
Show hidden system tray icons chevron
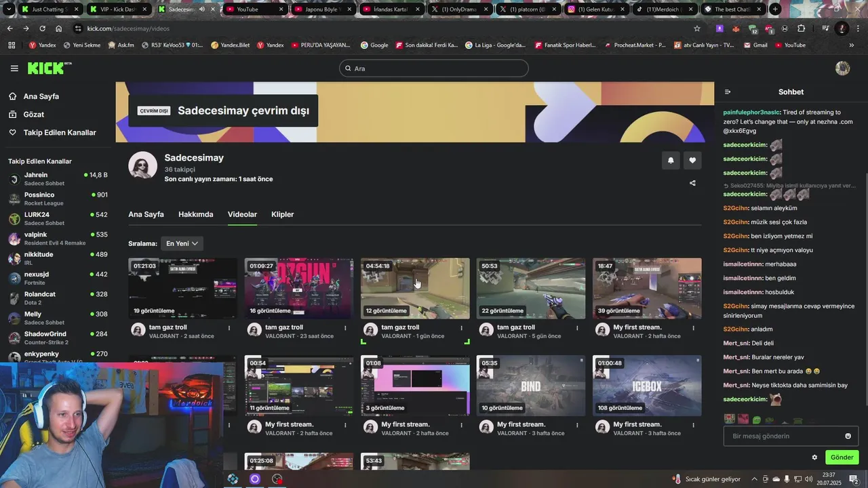[x=753, y=479]
